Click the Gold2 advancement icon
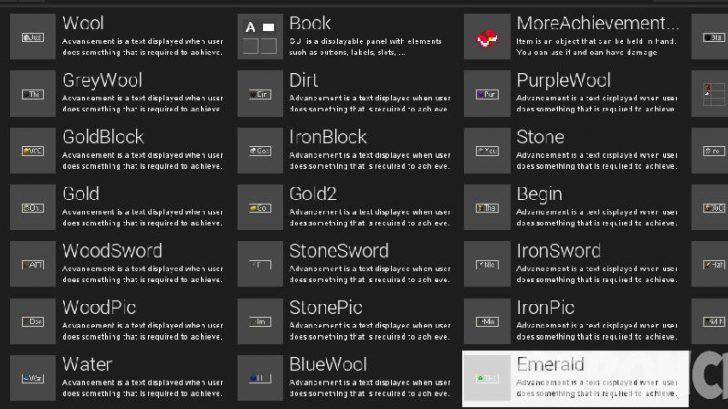Image resolution: width=728 pixels, height=409 pixels. click(260, 208)
